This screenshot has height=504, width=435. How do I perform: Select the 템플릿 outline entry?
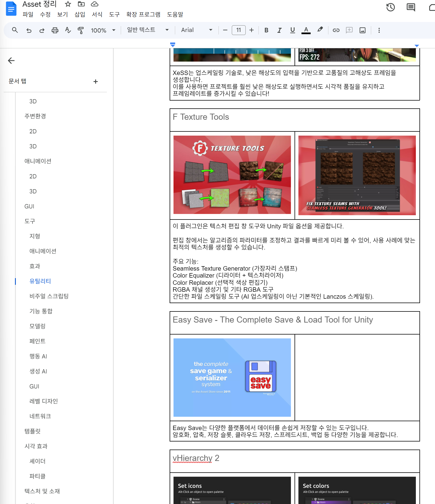click(x=32, y=431)
